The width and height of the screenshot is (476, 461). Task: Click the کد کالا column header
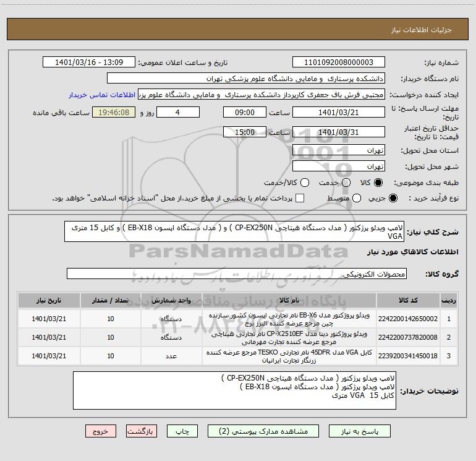pyautogui.click(x=408, y=300)
